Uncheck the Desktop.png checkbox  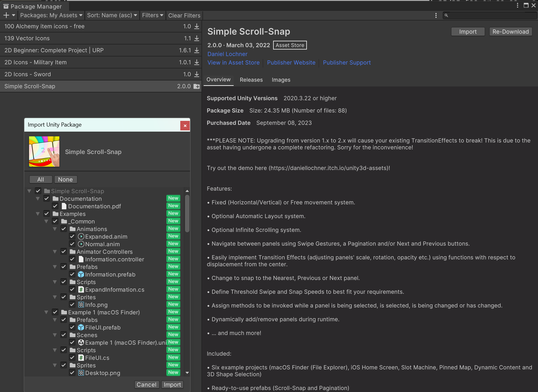[72, 373]
